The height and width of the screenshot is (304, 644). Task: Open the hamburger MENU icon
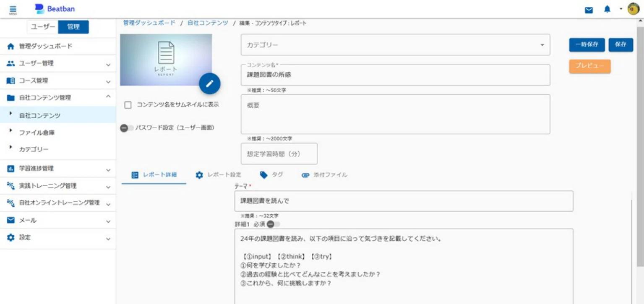tap(13, 9)
